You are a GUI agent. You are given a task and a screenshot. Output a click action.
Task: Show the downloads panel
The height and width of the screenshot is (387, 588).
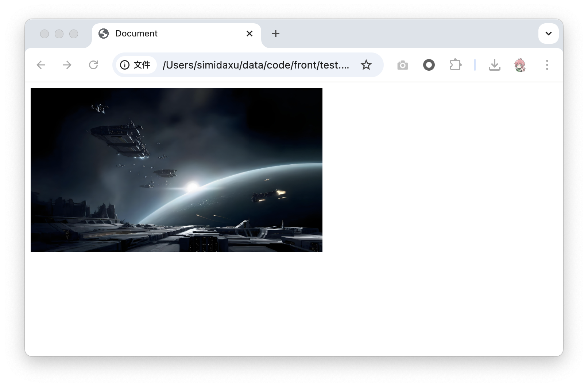494,65
